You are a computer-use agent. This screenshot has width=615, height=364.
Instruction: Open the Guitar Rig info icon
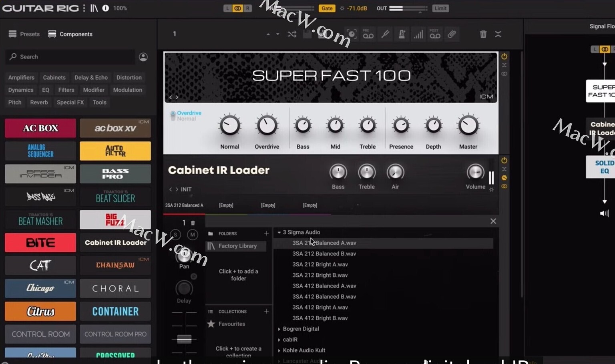click(106, 8)
